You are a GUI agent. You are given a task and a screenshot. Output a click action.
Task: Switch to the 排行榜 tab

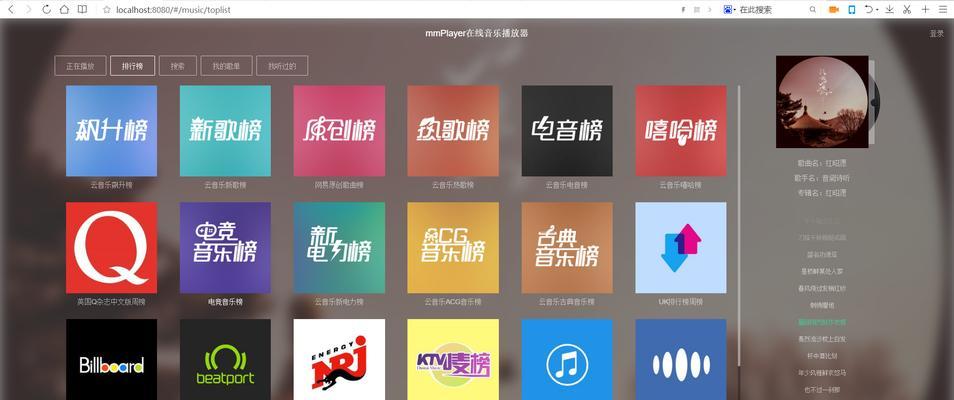(x=132, y=66)
